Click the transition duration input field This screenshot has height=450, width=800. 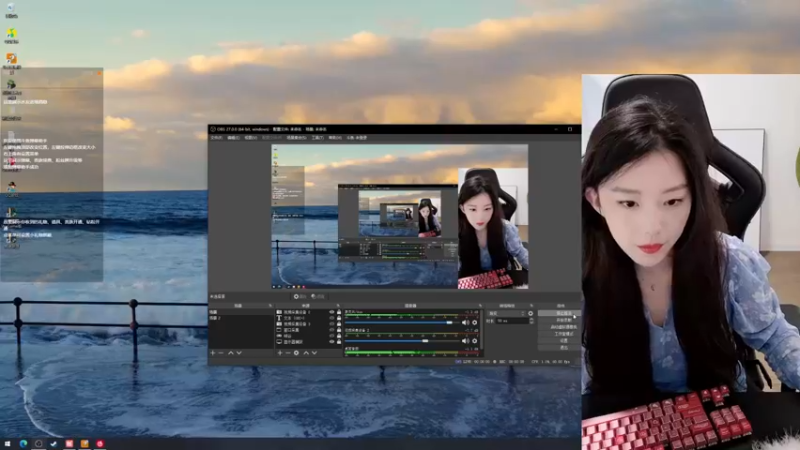[512, 321]
